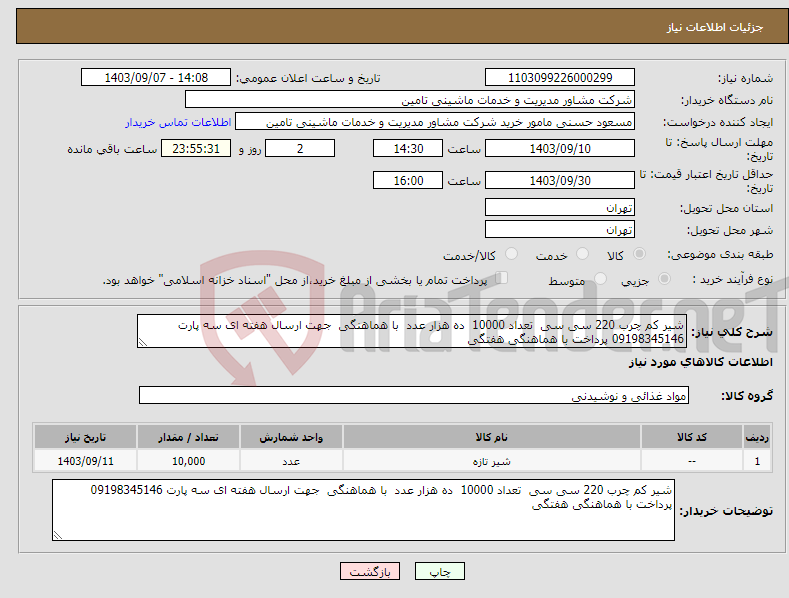Select the متوسط purchase type radio
Viewport: 789px width, 598px height.
click(x=600, y=278)
